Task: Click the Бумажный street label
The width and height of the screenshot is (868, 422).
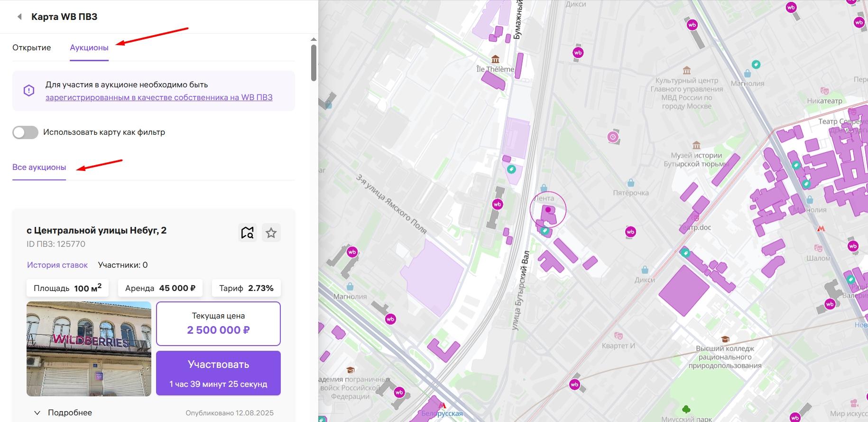Action: pyautogui.click(x=518, y=20)
